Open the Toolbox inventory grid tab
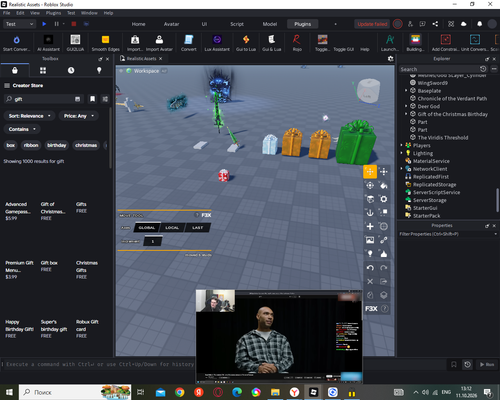500x400 pixels. click(43, 70)
